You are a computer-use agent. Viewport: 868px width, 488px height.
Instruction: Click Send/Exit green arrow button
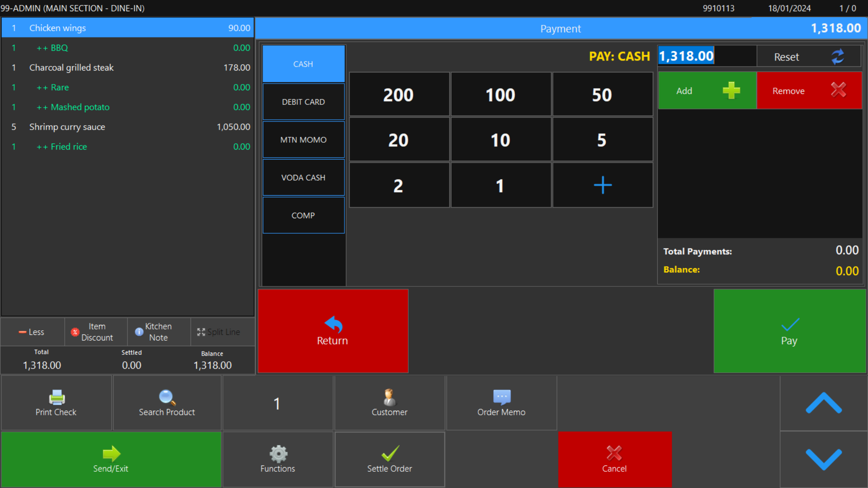111,459
